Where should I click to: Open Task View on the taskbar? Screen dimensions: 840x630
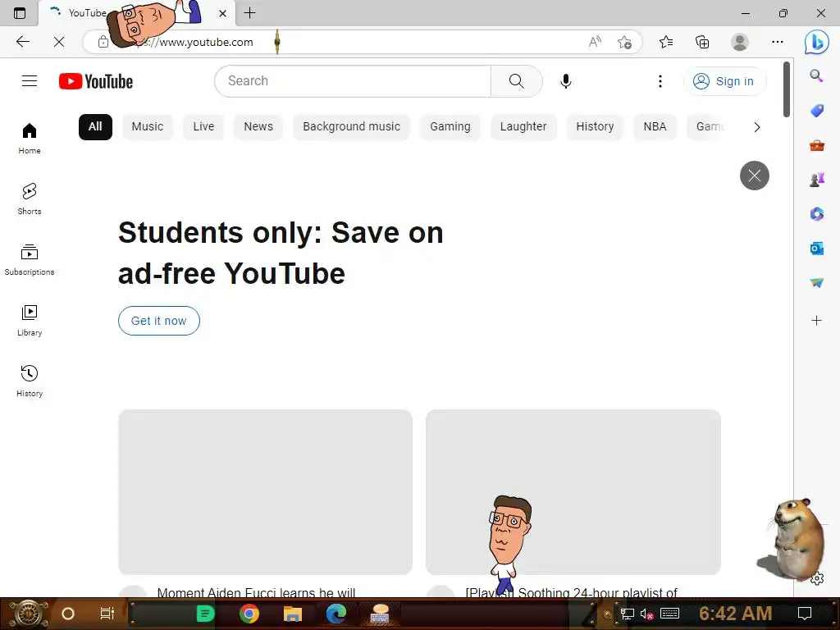coord(107,614)
